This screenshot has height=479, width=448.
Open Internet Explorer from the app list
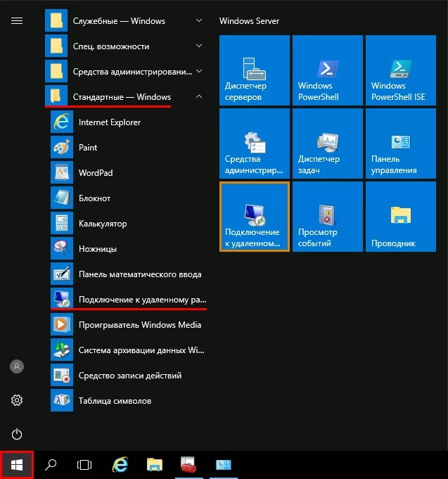[109, 122]
